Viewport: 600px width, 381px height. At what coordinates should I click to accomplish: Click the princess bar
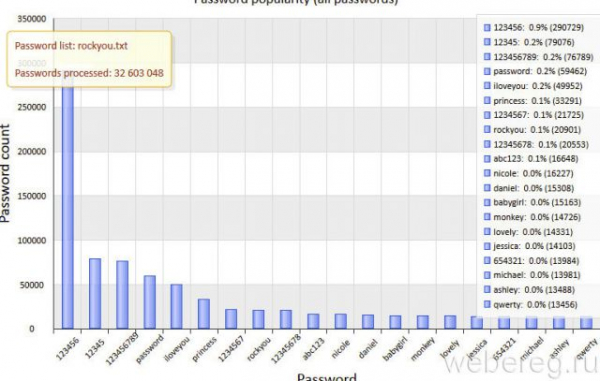pos(204,314)
